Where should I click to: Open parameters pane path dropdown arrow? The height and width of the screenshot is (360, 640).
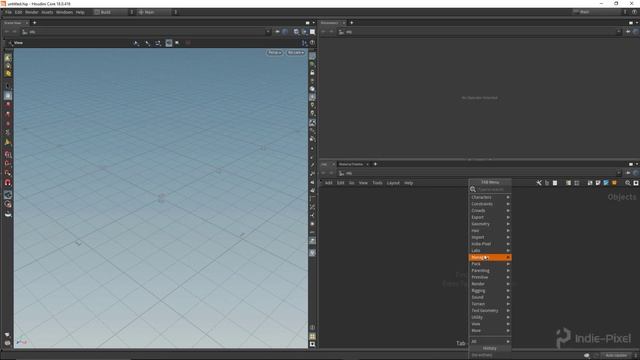point(619,32)
